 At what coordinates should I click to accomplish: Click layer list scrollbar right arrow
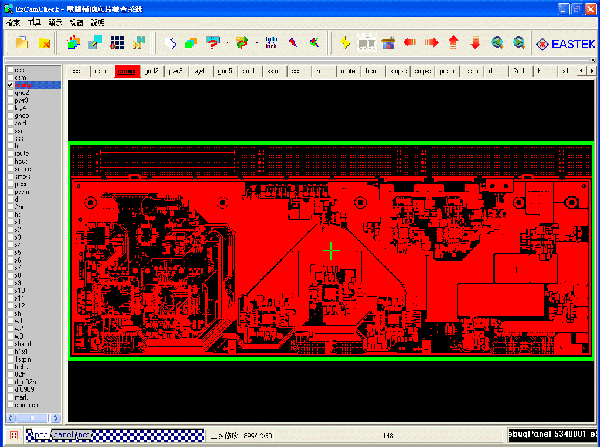[x=55, y=418]
